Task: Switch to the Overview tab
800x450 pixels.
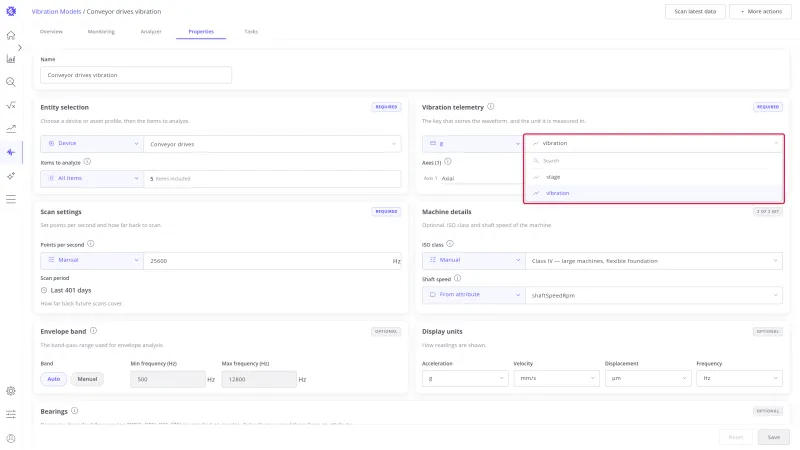Action: pyautogui.click(x=51, y=32)
